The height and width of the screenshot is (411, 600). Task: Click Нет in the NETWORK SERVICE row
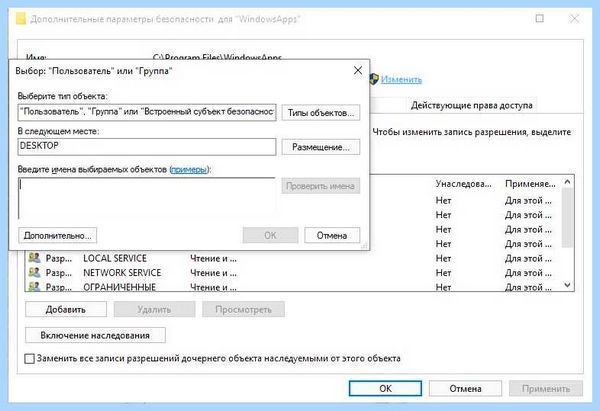[443, 273]
